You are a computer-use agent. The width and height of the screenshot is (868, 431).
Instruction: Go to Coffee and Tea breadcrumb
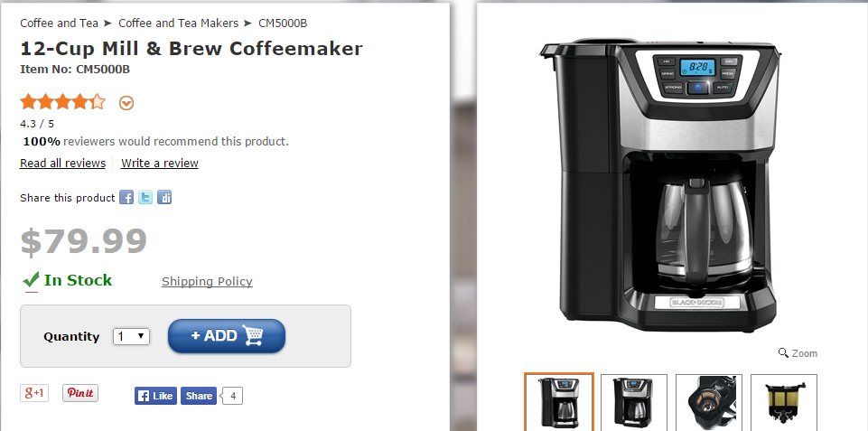pos(60,23)
